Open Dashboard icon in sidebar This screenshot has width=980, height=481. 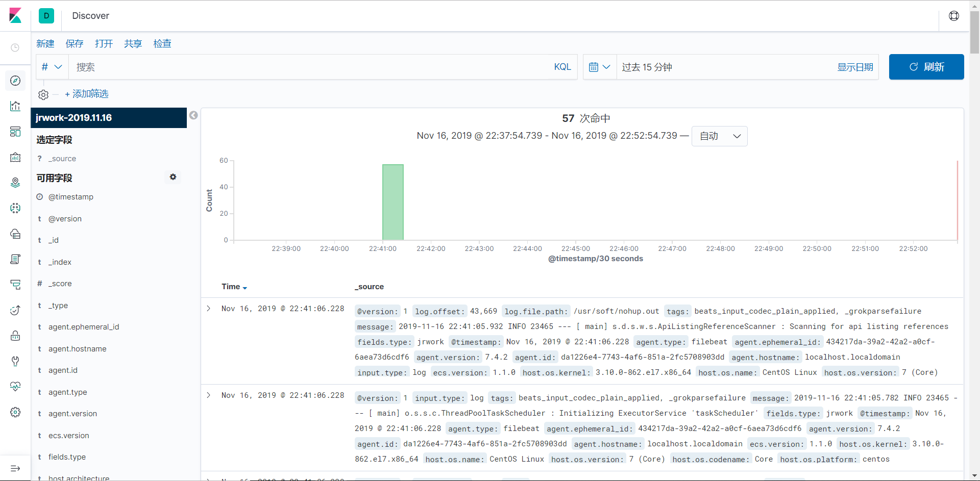(x=15, y=132)
